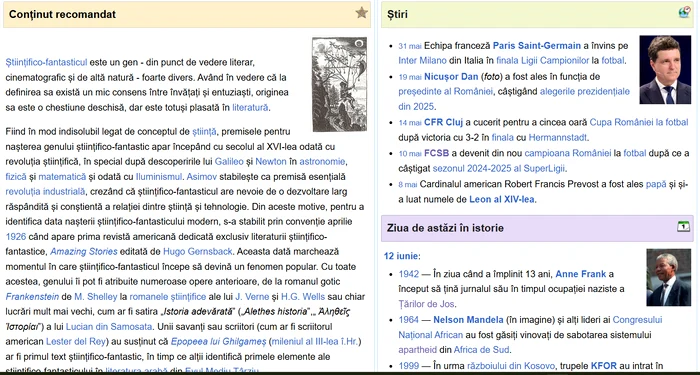Open the 1964 year link
Screen dimensions: 700x375
click(x=408, y=320)
